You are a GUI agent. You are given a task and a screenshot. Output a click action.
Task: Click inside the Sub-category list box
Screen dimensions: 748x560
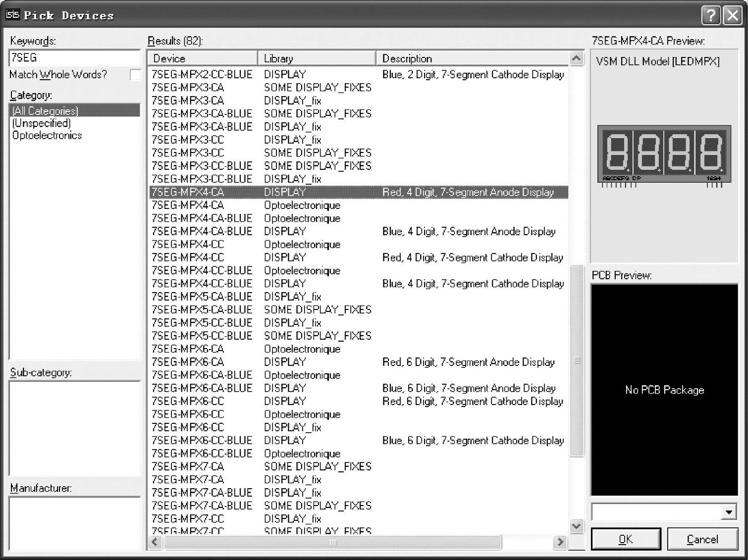pos(75,428)
